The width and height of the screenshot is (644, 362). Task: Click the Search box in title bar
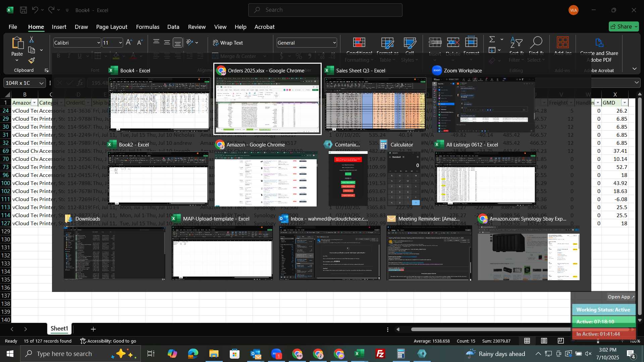click(x=325, y=10)
